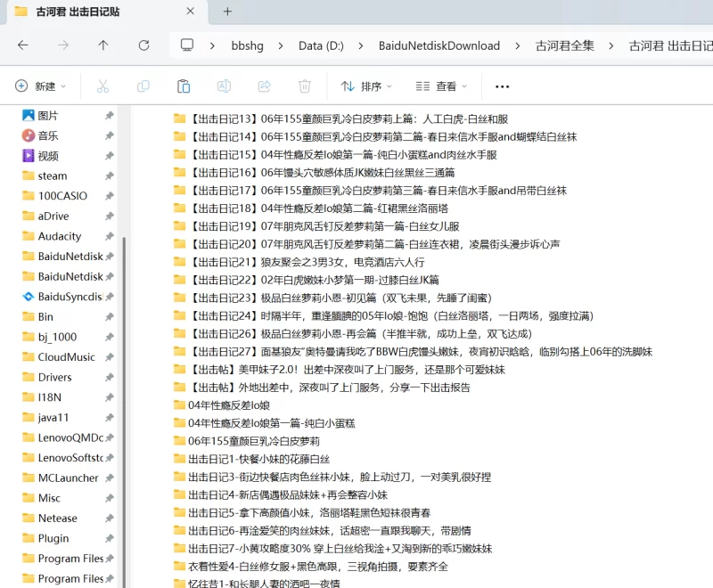
Task: Open 图片 (Pictures) in the sidebar
Action: click(48, 116)
